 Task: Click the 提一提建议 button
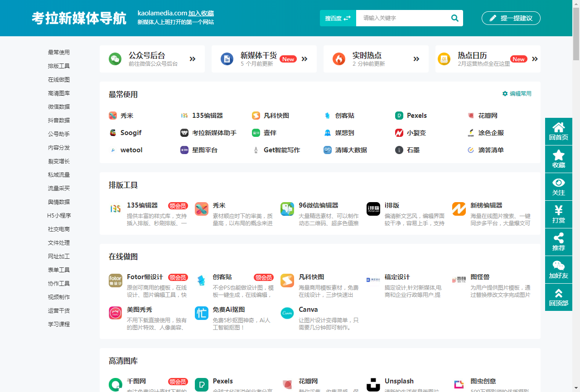click(x=511, y=18)
